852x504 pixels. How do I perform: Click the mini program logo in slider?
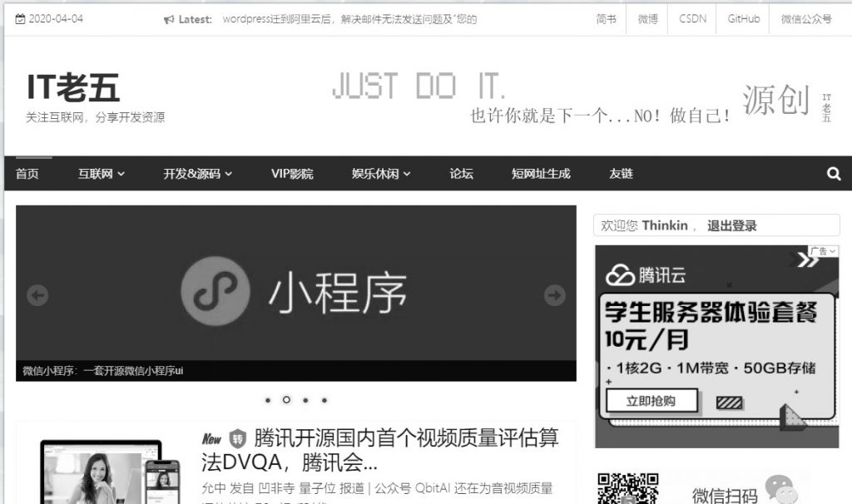click(x=215, y=291)
